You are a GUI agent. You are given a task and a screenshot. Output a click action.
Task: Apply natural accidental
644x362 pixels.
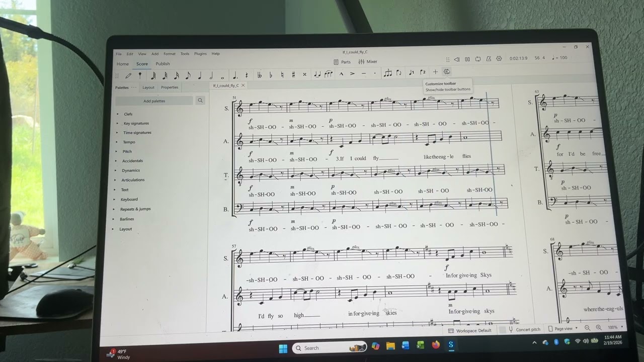(x=282, y=75)
